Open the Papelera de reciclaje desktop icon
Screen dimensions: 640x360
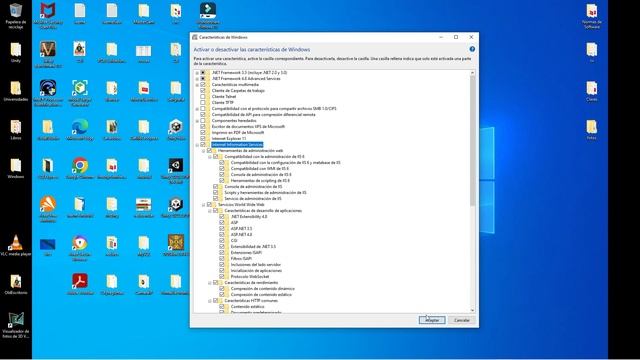(x=16, y=16)
